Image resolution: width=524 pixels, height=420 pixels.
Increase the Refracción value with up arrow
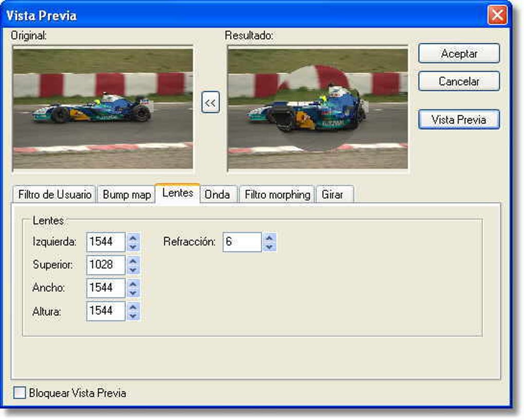click(270, 238)
